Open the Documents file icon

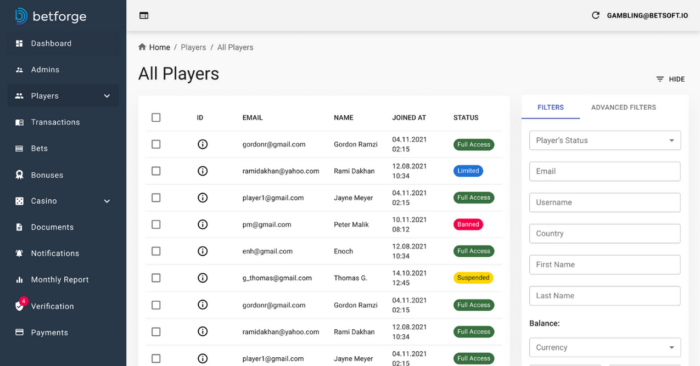[19, 227]
